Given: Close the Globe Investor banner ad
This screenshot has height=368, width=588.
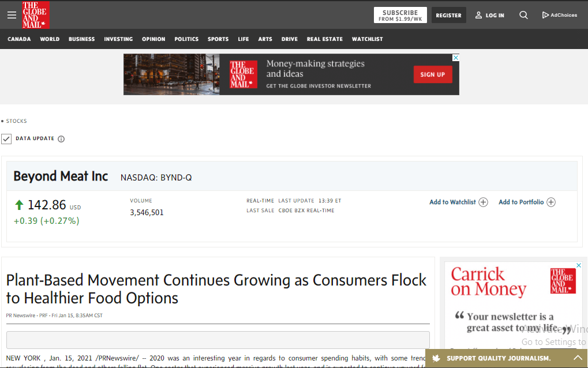Looking at the screenshot, I should (456, 57).
